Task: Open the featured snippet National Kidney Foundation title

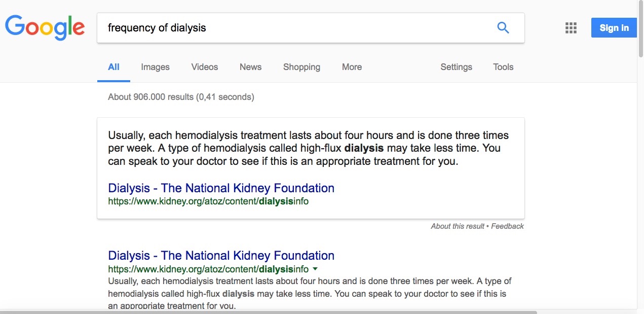Action: [x=221, y=188]
